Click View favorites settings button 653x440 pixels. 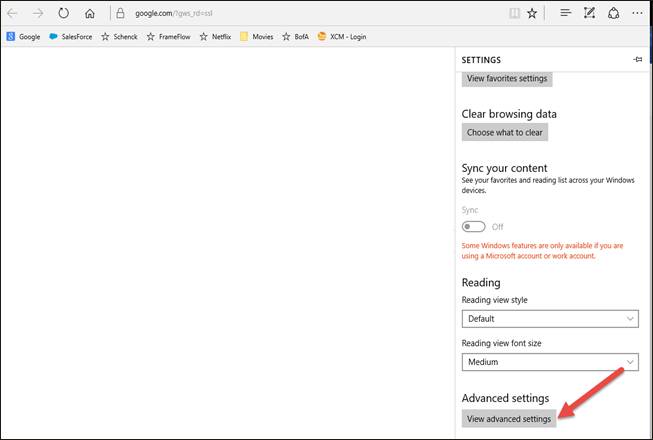tap(507, 78)
